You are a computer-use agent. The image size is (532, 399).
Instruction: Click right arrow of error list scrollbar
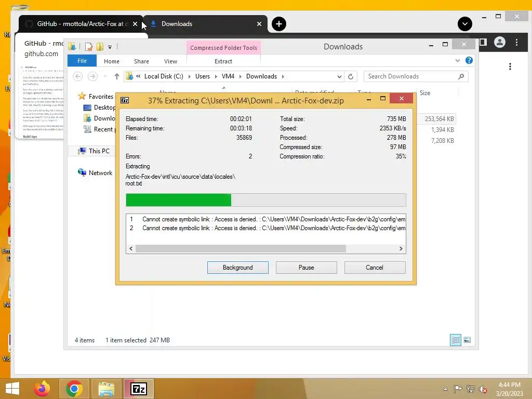point(401,249)
